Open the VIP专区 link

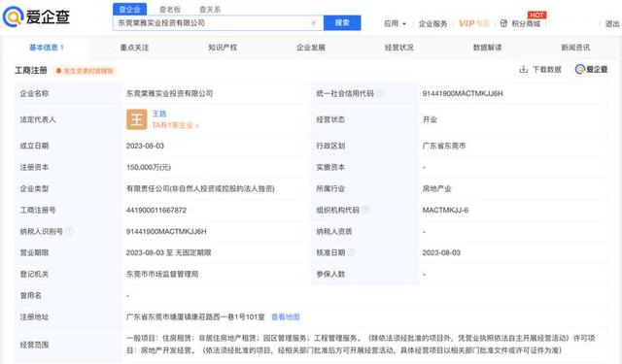click(473, 23)
